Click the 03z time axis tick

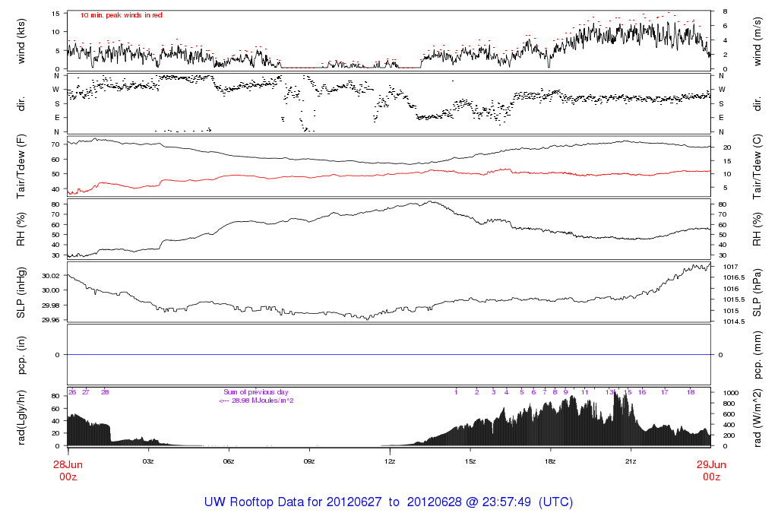148,461
